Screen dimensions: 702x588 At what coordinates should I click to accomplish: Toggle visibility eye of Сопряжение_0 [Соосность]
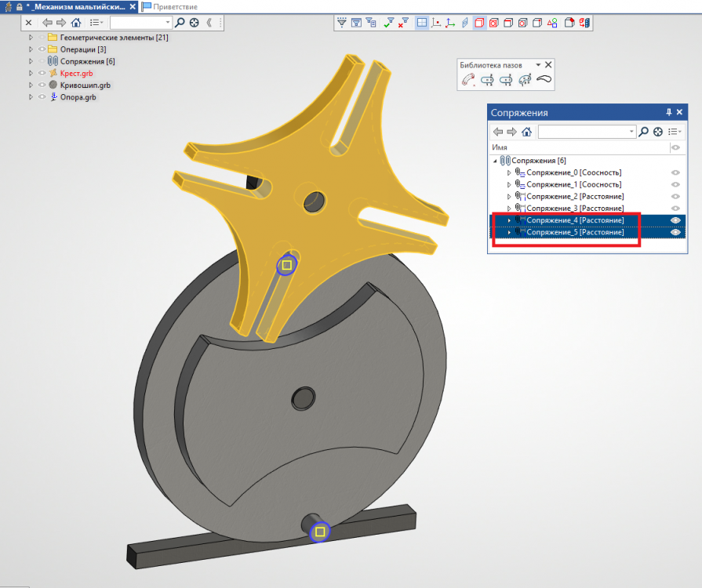pos(675,172)
